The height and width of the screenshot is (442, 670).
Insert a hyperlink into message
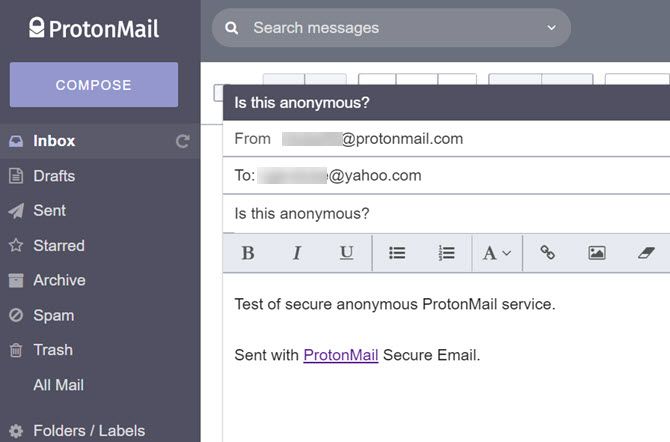coord(547,253)
